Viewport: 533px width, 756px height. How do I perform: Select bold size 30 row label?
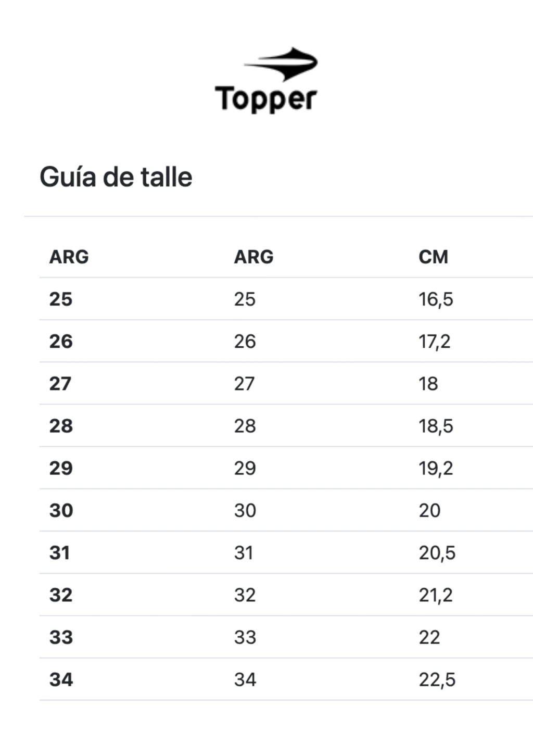61,510
